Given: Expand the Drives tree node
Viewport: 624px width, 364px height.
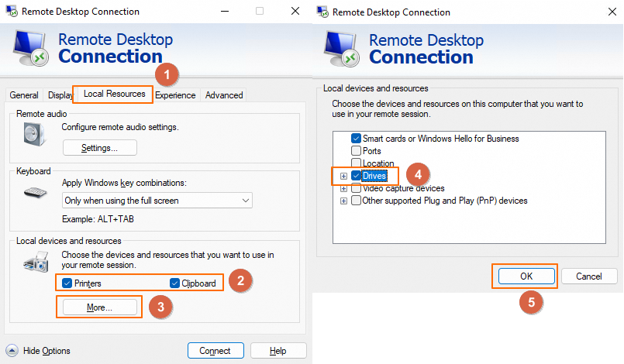Looking at the screenshot, I should click(x=343, y=176).
